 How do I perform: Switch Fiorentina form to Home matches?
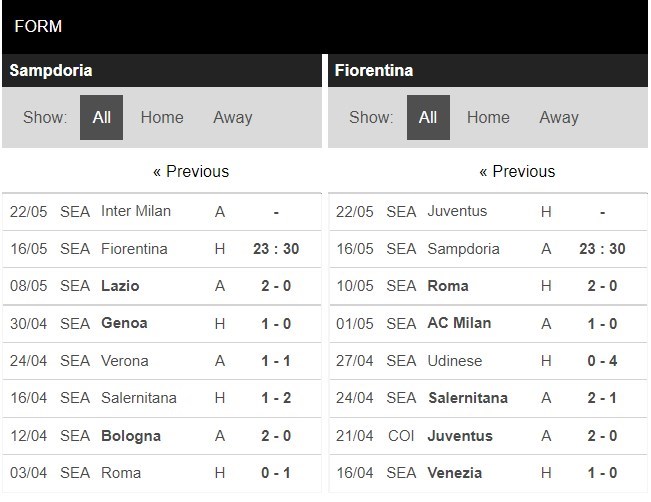pyautogui.click(x=488, y=117)
